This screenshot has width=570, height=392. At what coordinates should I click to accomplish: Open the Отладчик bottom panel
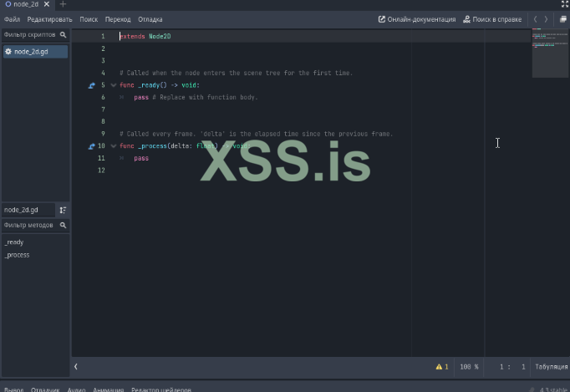point(45,389)
